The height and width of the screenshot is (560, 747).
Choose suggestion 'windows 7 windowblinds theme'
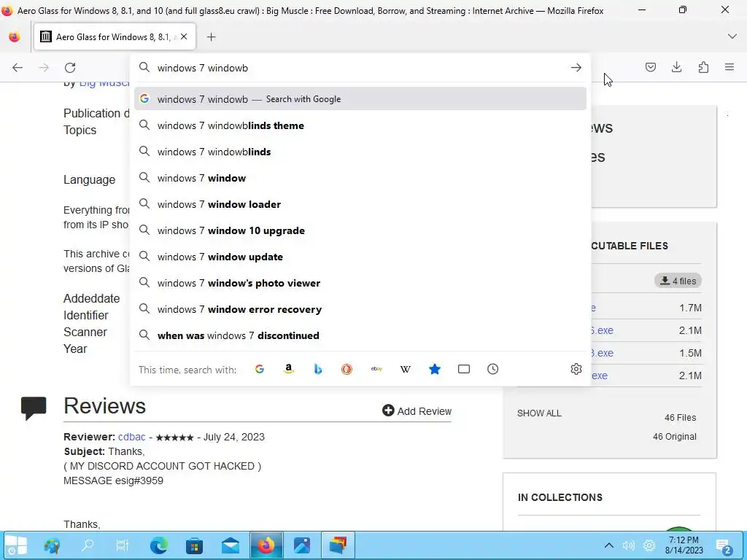point(360,125)
